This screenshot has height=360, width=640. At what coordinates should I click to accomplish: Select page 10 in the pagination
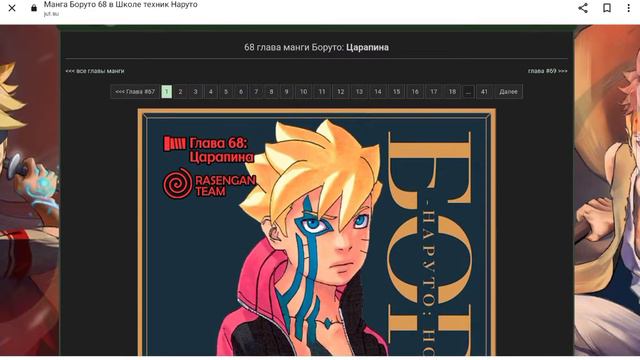304,92
